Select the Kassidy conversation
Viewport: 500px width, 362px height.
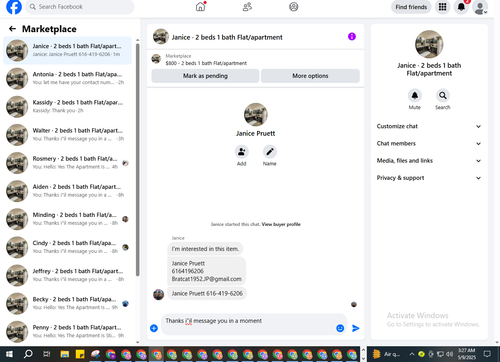[x=67, y=107]
